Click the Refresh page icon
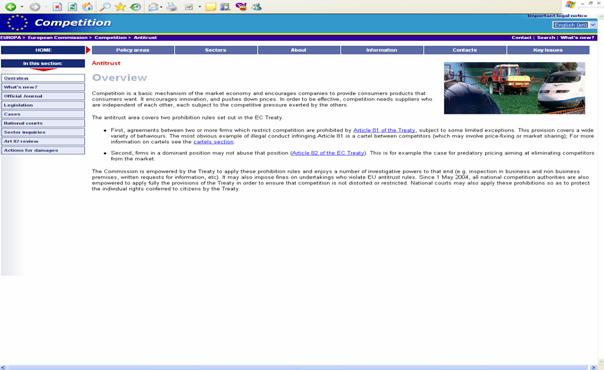604x370 pixels. point(72,7)
